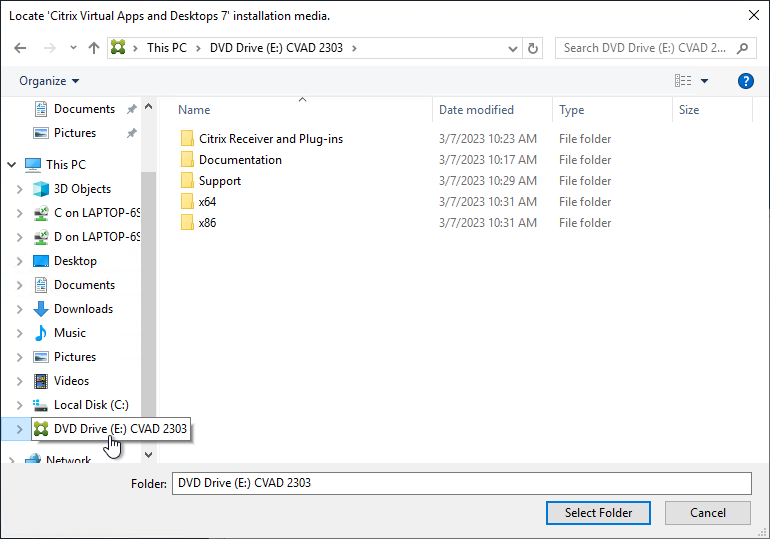The image size is (770, 539).
Task: Expand the Music tree node
Action: click(x=20, y=333)
